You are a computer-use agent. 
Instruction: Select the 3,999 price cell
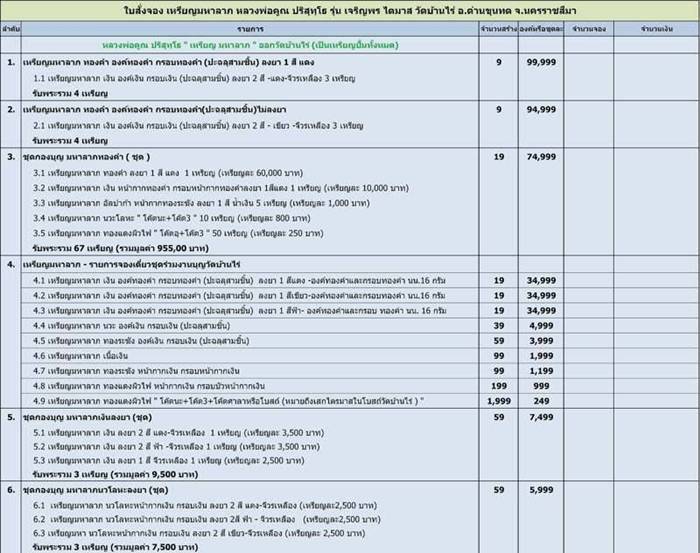540,341
